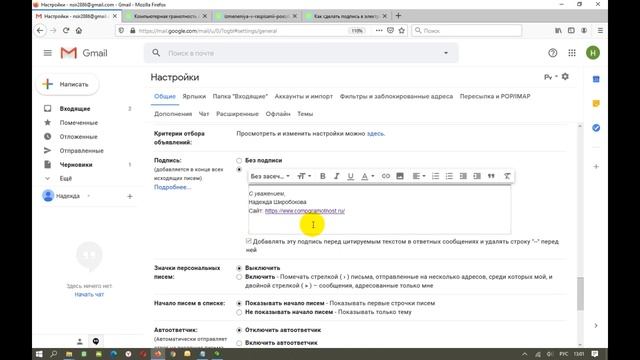Open 'Подробнее...' signature help link
This screenshot has height=360, width=640.
coord(172,187)
